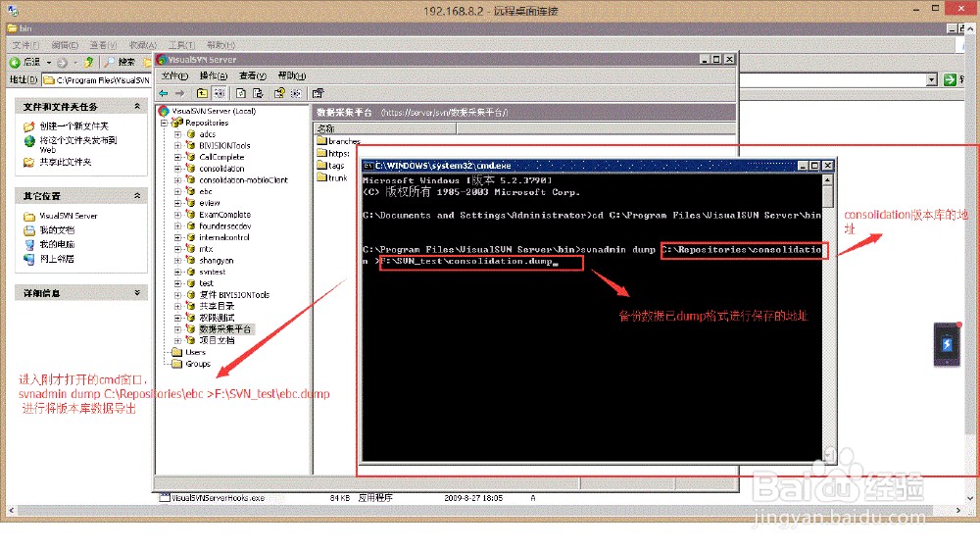Expand the 数据采集平台 repository node

177,329
